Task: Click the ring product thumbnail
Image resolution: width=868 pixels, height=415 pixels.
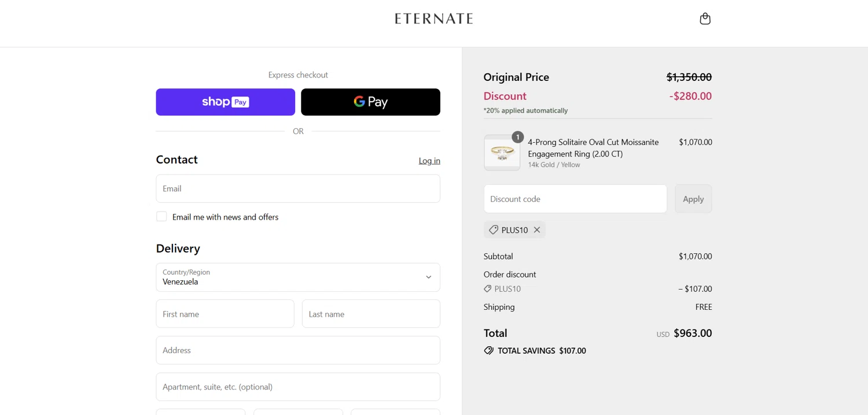Action: [x=502, y=153]
